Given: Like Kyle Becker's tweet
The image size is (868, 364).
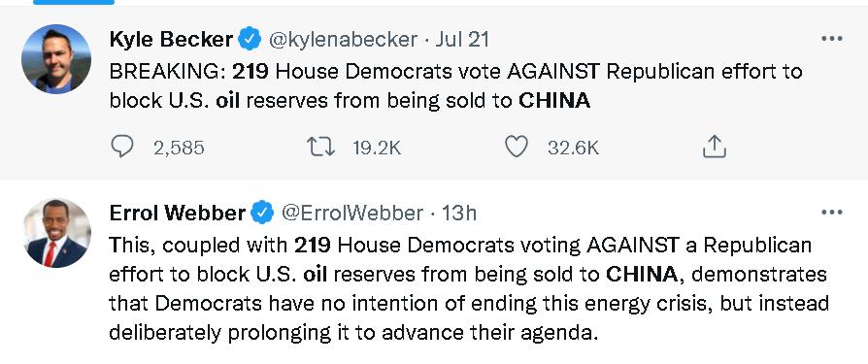Looking at the screenshot, I should pos(516,147).
